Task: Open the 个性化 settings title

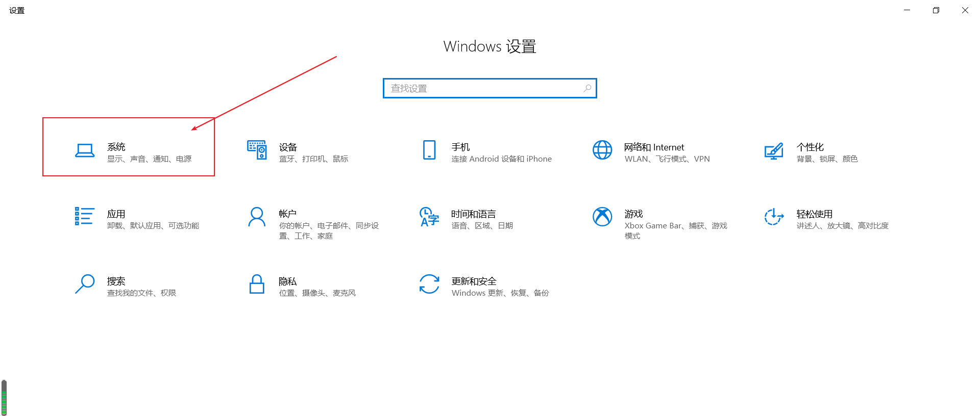Action: pyautogui.click(x=810, y=147)
